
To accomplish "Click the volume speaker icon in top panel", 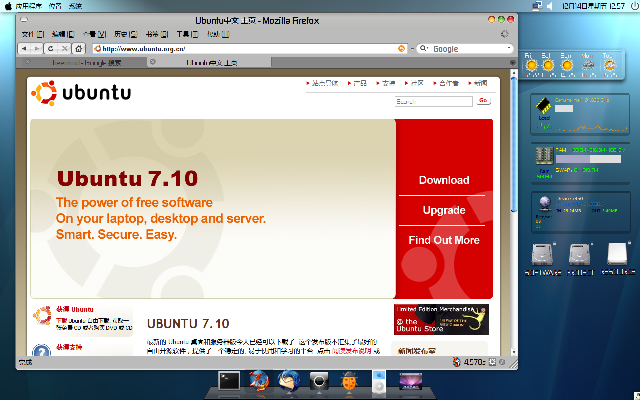I will [x=549, y=6].
